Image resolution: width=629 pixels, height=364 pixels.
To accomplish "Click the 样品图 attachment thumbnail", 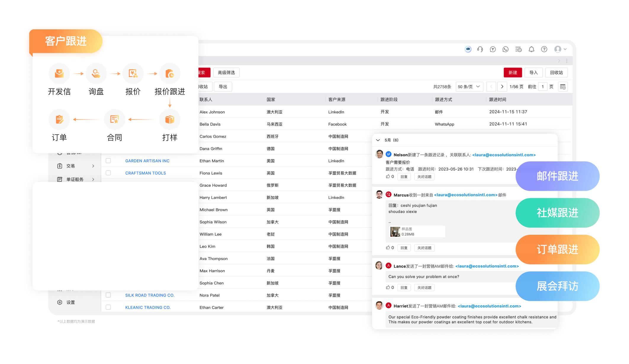I will tap(395, 231).
